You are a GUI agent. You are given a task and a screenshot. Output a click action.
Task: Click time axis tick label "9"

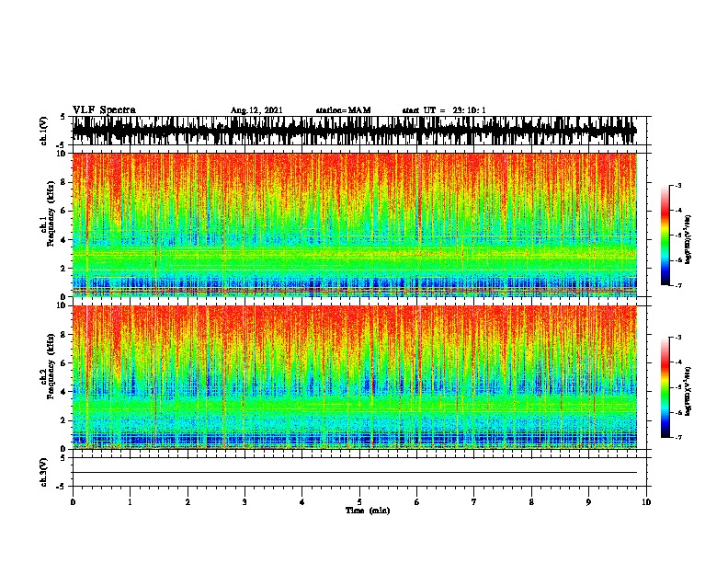click(588, 501)
